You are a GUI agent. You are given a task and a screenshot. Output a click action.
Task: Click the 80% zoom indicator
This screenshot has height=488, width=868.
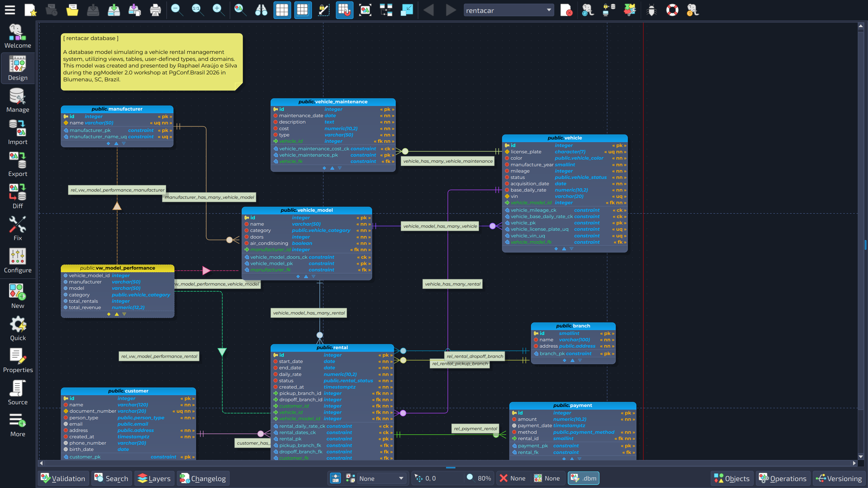click(479, 479)
